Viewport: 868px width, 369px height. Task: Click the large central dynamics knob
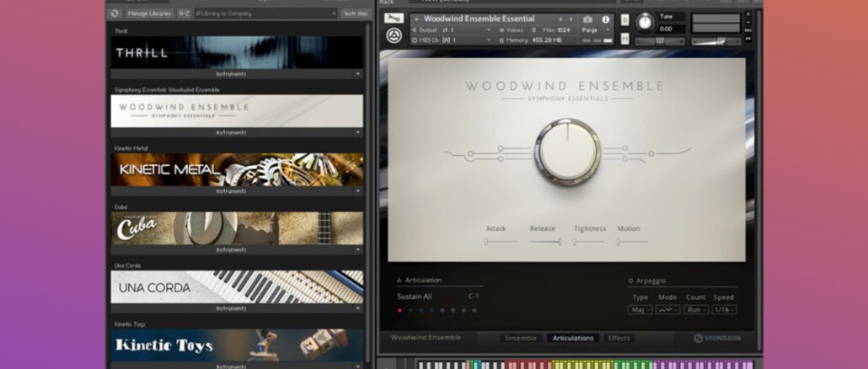[567, 152]
